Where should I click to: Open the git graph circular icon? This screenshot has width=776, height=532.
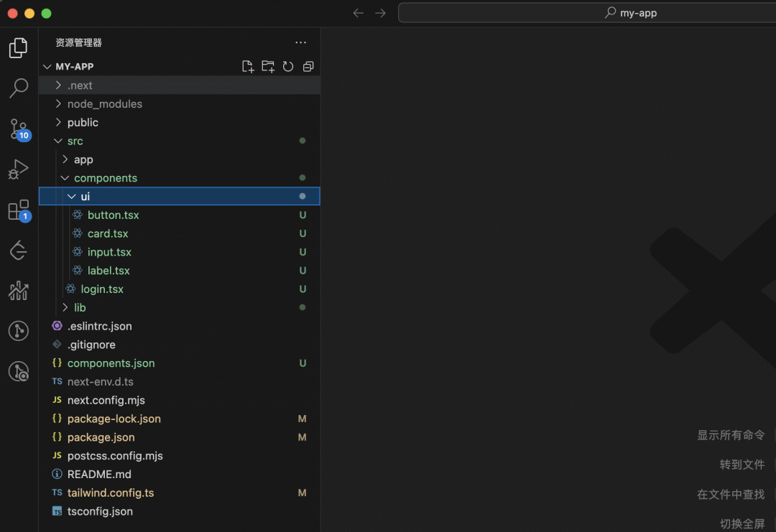click(x=18, y=331)
